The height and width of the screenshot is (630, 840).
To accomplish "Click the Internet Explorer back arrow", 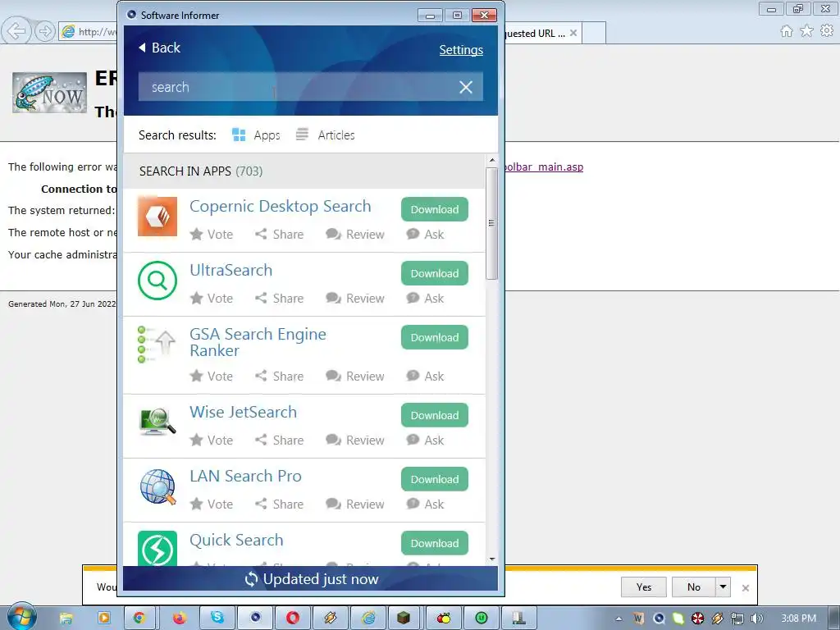I will (x=16, y=31).
